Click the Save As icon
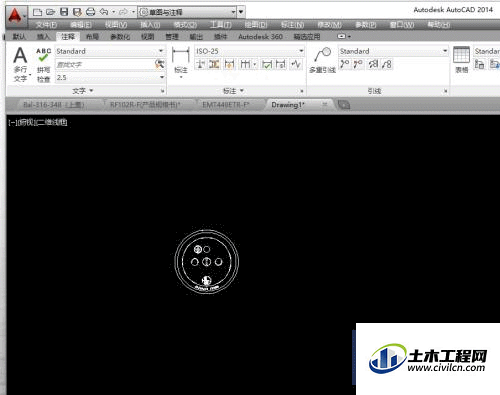Image resolution: width=500 pixels, height=395 pixels. 77,12
